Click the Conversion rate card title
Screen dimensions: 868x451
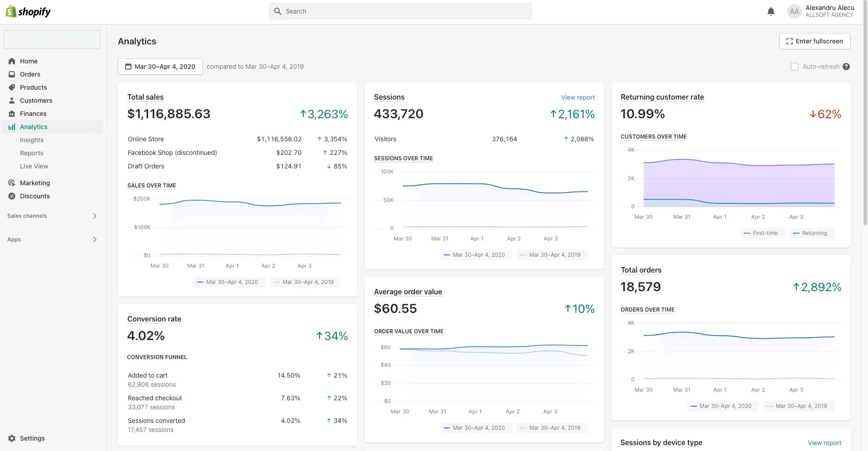point(154,319)
